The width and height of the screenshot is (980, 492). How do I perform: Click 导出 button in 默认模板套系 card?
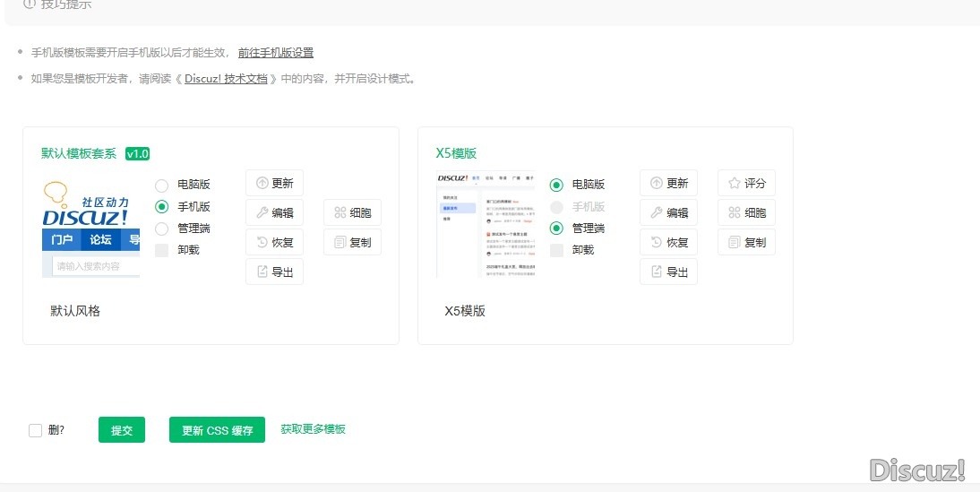tap(274, 272)
